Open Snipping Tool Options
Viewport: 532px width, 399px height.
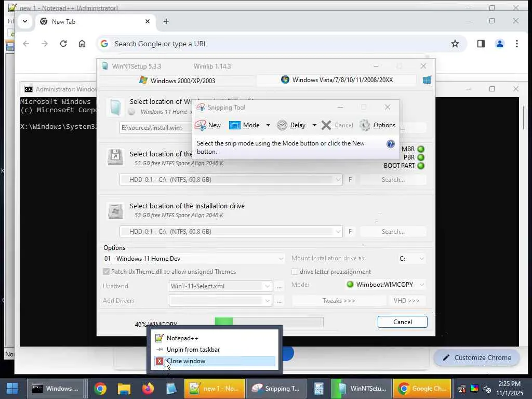(x=377, y=125)
